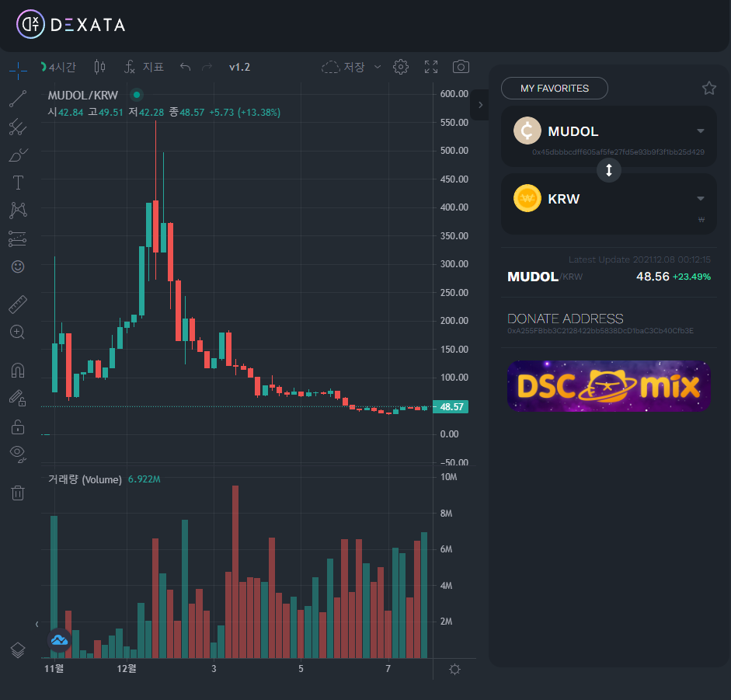Click the DEXATA logo
Viewport: 731px width, 700px height.
pos(71,24)
